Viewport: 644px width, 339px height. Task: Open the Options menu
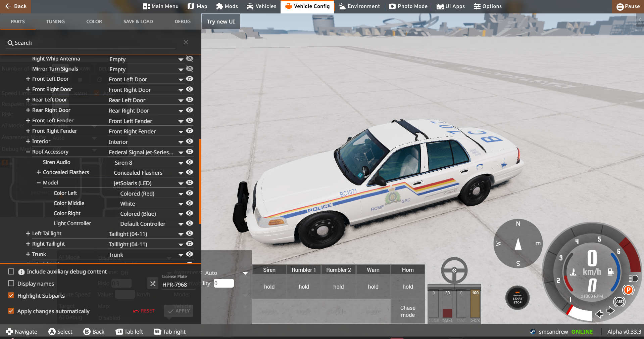[488, 6]
